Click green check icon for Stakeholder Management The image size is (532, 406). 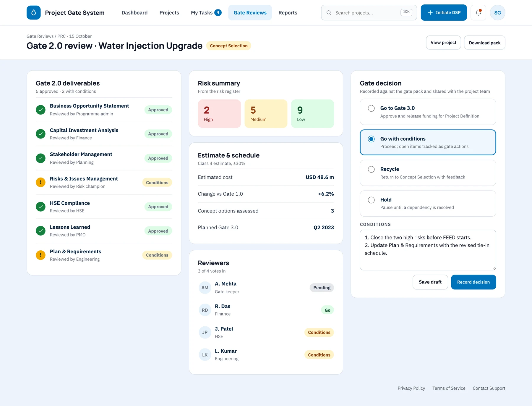(x=40, y=158)
